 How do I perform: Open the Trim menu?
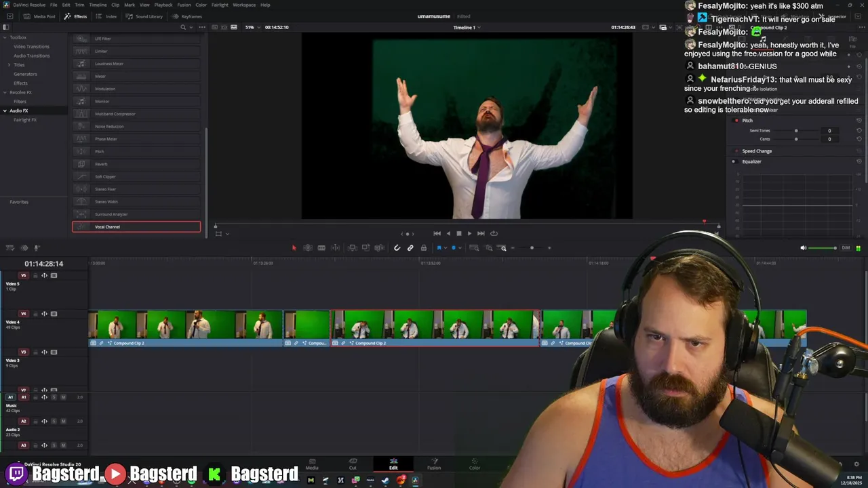pyautogui.click(x=79, y=5)
